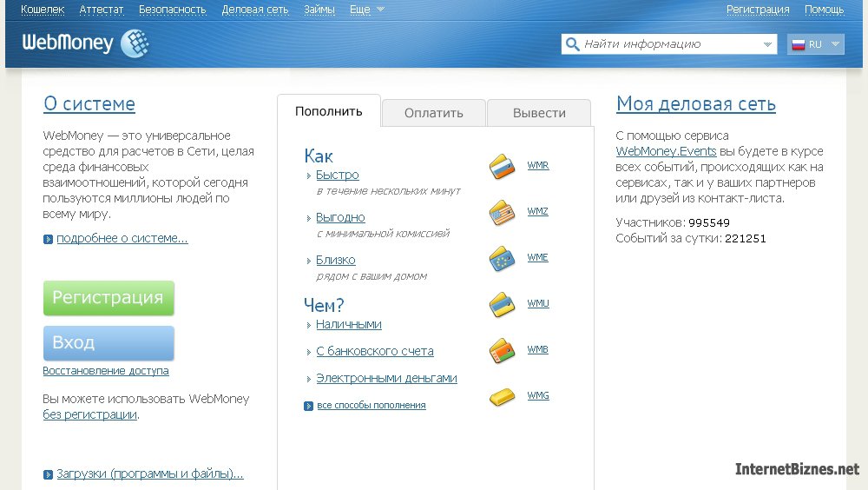Click the WebMoney wordmark logo text
The height and width of the screenshot is (490, 868).
point(68,43)
